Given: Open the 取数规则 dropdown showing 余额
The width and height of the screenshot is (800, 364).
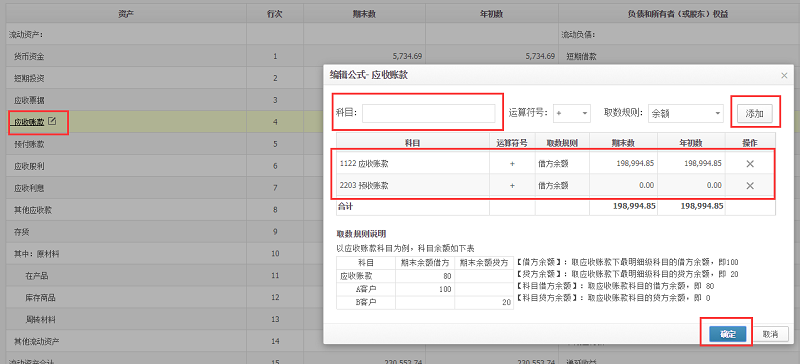Looking at the screenshot, I should click(x=686, y=113).
